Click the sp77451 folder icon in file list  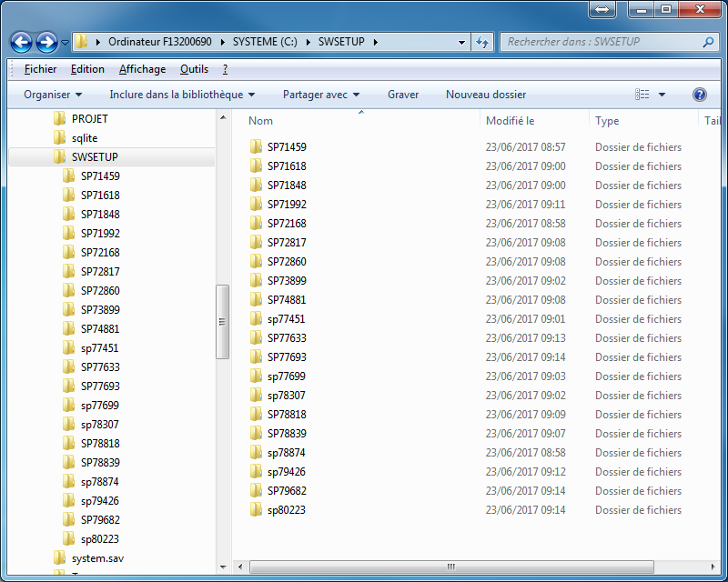tap(256, 318)
